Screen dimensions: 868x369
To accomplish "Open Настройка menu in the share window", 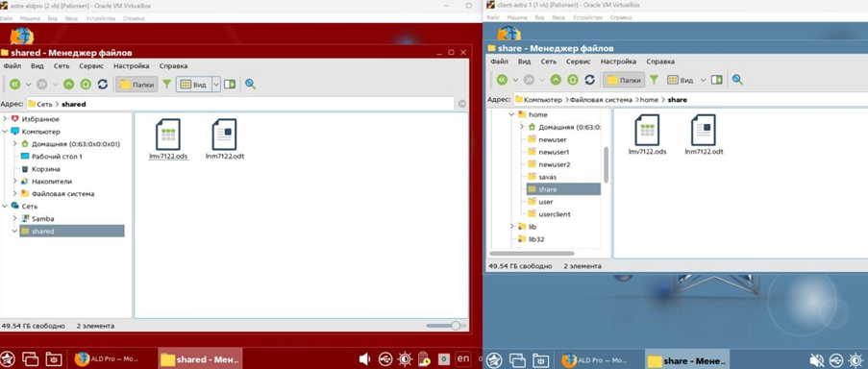I will [618, 61].
